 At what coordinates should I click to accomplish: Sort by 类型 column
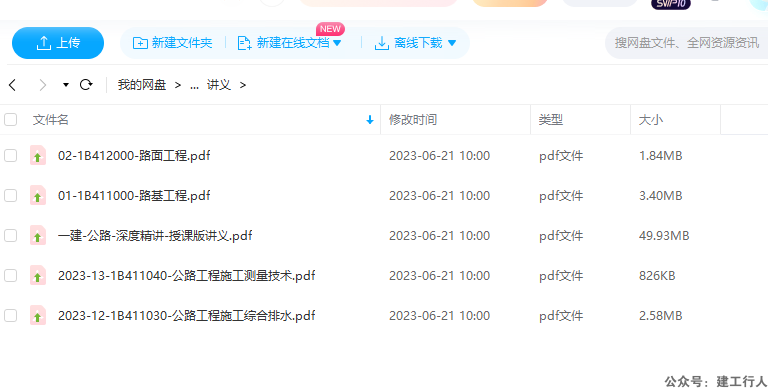(551, 120)
